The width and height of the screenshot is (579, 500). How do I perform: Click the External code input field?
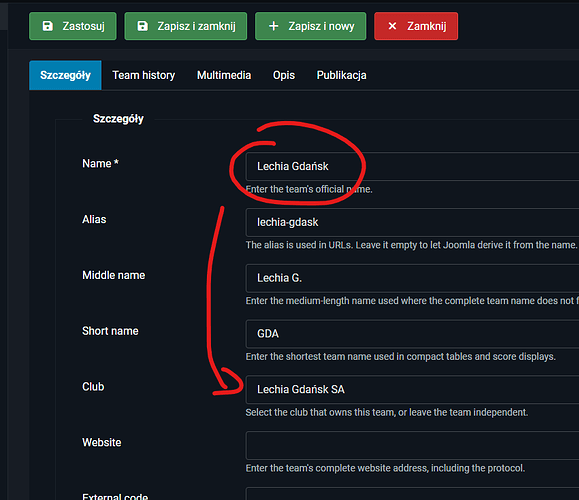click(x=412, y=494)
